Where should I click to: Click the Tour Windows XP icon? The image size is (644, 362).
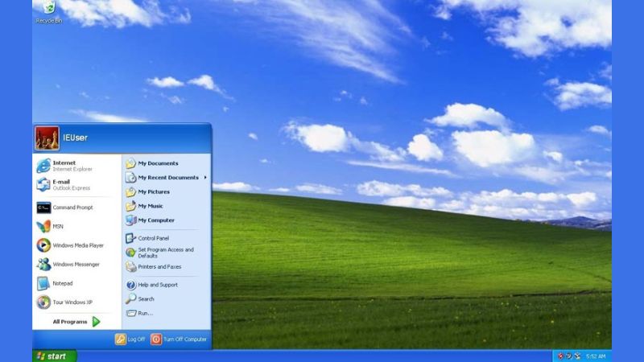pyautogui.click(x=43, y=302)
